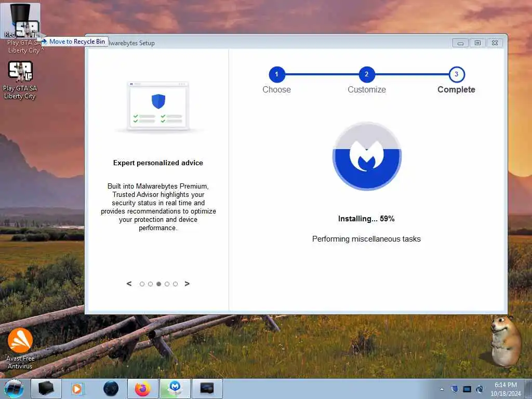The image size is (532, 399).
Task: Show hidden system tray icons
Action: coord(442,389)
